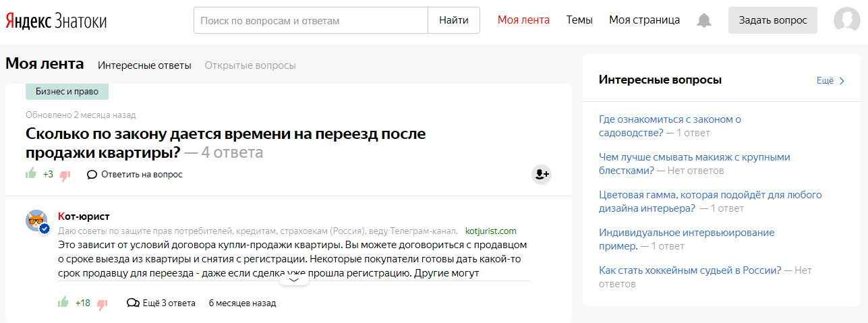Expand more interesting questions via Ещё
Viewport: 868px width, 323px height.
pos(830,80)
